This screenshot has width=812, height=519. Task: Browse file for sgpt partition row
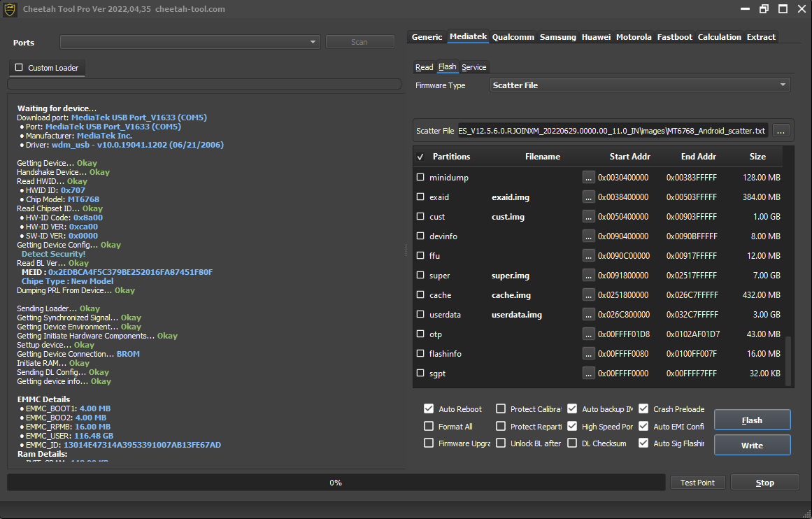click(x=588, y=374)
